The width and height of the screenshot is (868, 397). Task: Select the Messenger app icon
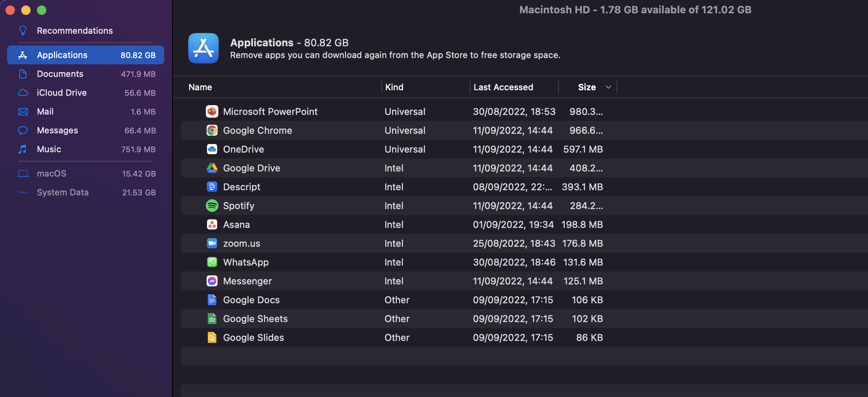212,281
